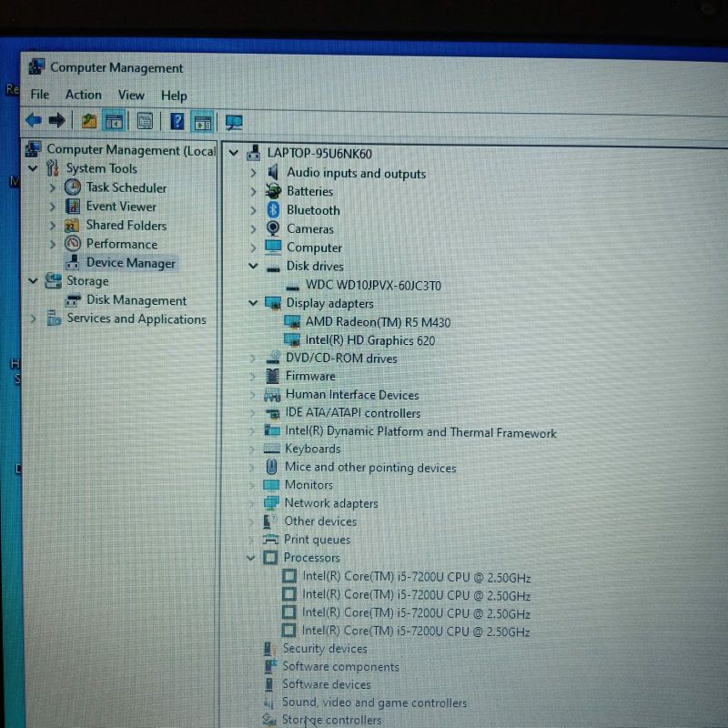The image size is (728, 728).
Task: Open the View menu
Action: point(131,95)
